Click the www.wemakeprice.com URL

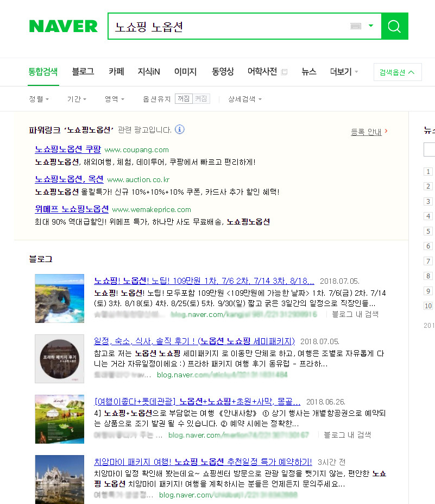tap(152, 209)
